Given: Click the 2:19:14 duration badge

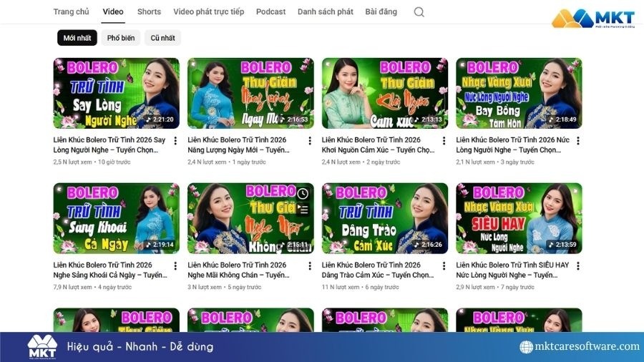Looking at the screenshot, I should (x=160, y=245).
